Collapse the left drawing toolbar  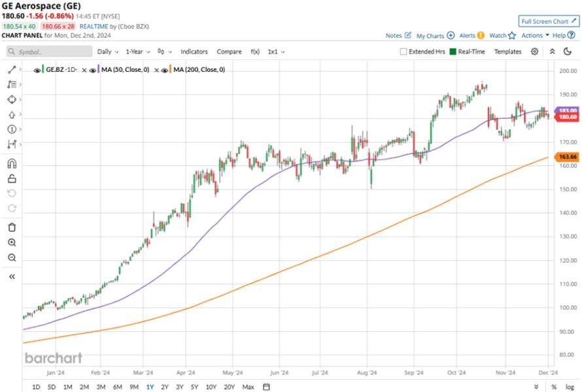[x=12, y=276]
